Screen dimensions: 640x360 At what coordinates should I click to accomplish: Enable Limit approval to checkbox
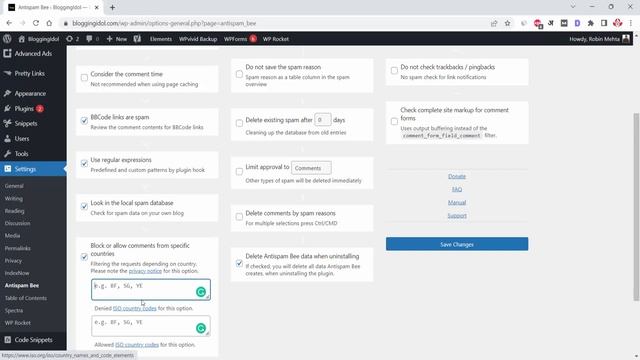click(x=239, y=171)
